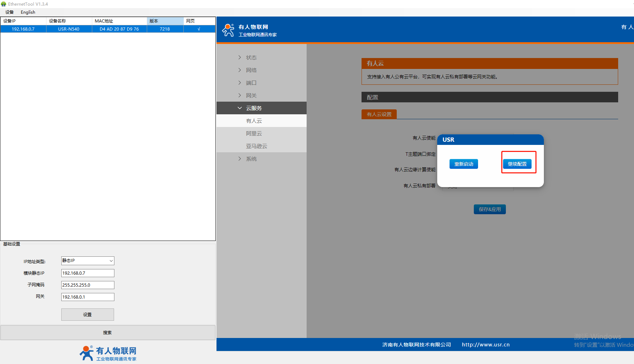Screen dimensions: 634x364
Task: Click the 有人物联网 logo below the search button
Action: point(108,353)
